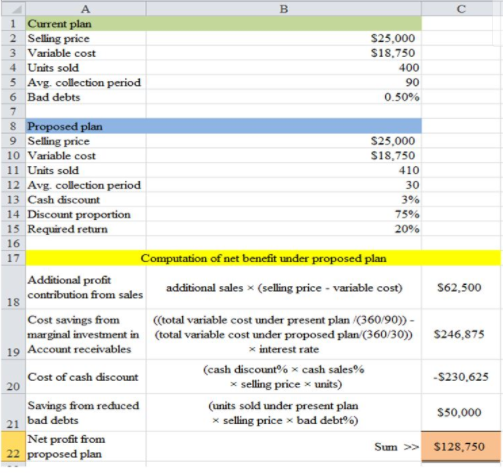The width and height of the screenshot is (503, 476).
Task: Click 'Units sold' label in row 4
Action: (x=86, y=68)
